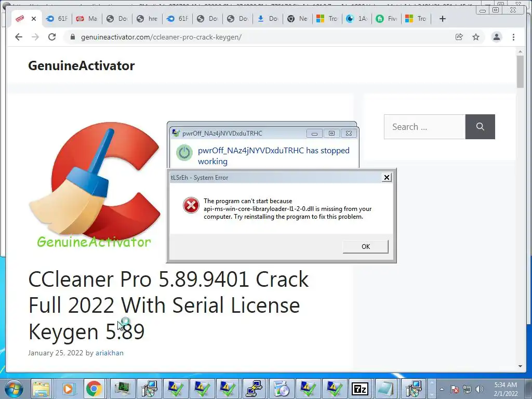Click the genuineactivator.com address bar
The height and width of the screenshot is (399, 532).
(x=161, y=37)
